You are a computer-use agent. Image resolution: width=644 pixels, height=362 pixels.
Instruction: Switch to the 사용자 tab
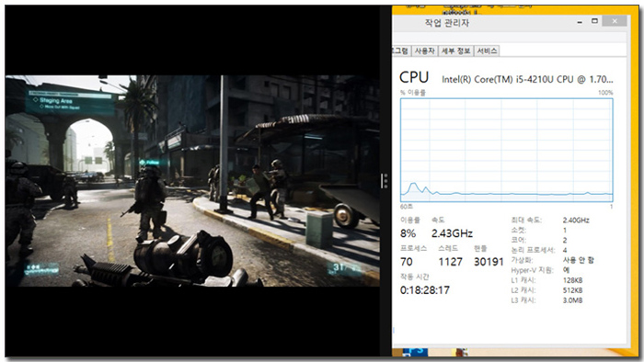(424, 51)
